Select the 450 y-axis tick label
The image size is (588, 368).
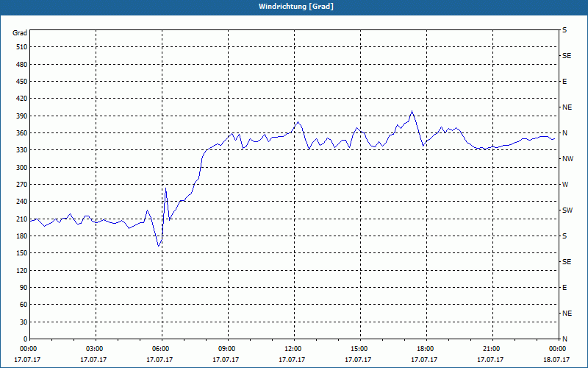(x=22, y=82)
